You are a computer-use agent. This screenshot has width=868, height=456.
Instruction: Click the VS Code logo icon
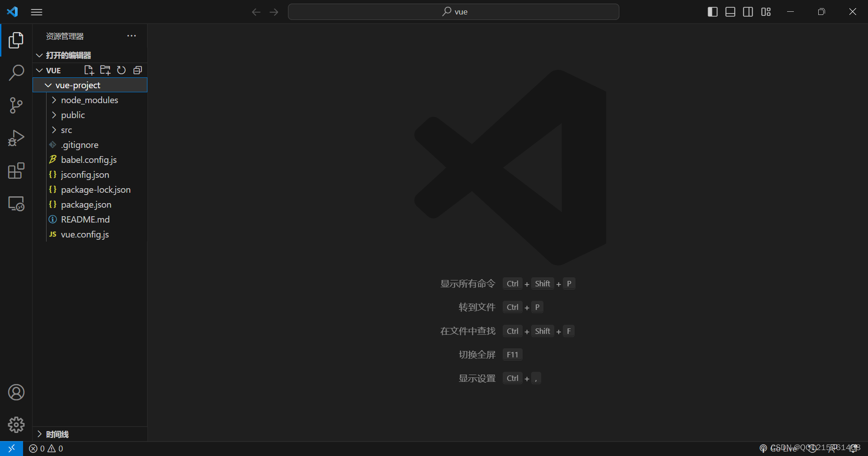coord(12,12)
